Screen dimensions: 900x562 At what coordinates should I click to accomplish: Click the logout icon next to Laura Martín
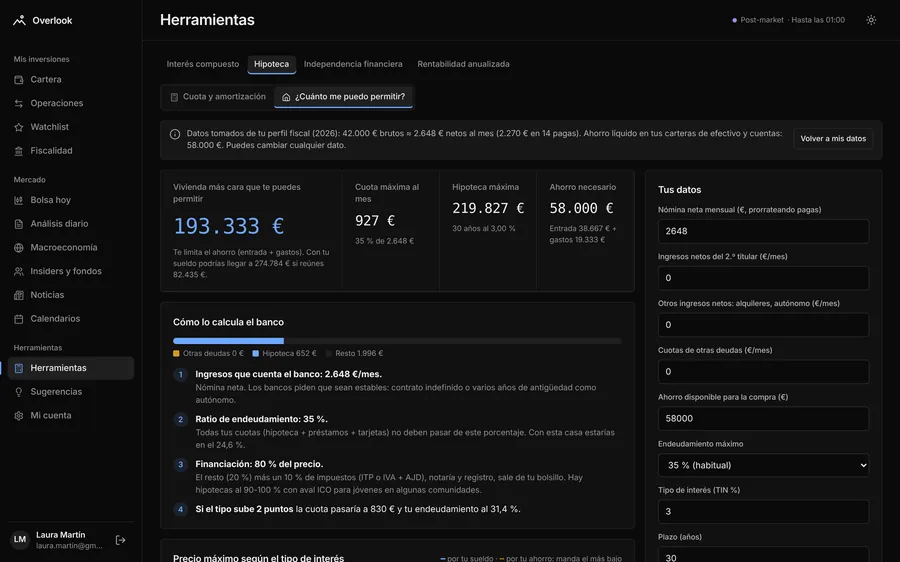[x=121, y=540]
